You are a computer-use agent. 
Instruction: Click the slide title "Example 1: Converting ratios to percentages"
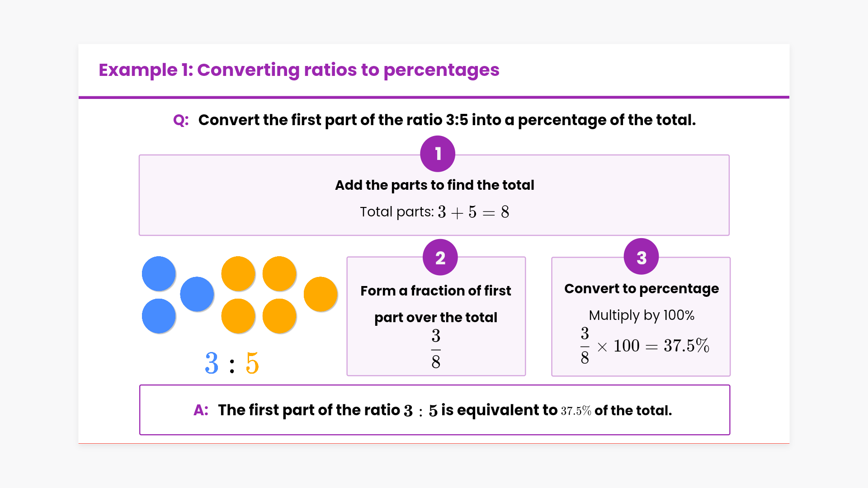pyautogui.click(x=299, y=70)
